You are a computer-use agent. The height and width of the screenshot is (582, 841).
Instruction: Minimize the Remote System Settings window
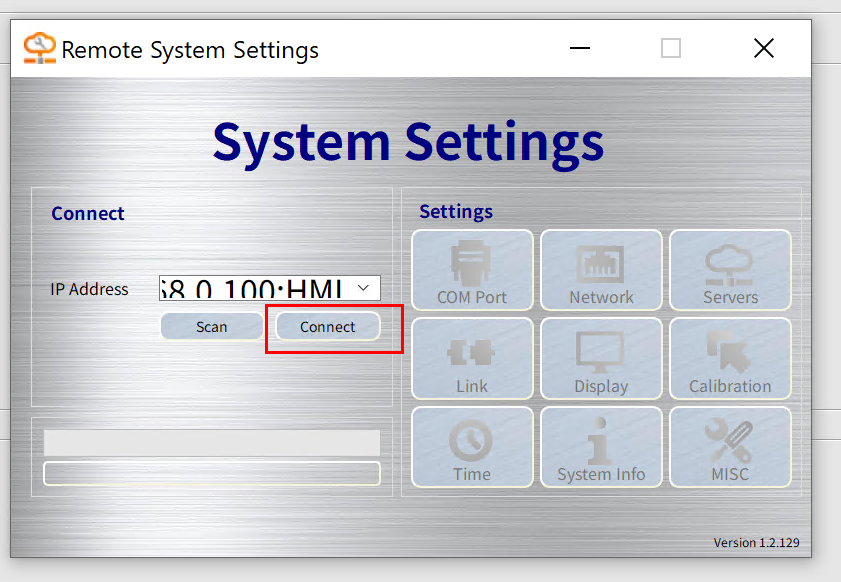579,48
